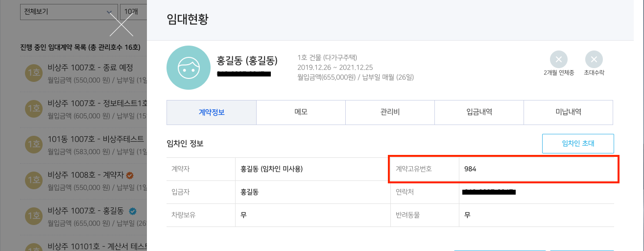Click the 계약고유번호 value 984
The width and height of the screenshot is (644, 251).
pyautogui.click(x=471, y=169)
